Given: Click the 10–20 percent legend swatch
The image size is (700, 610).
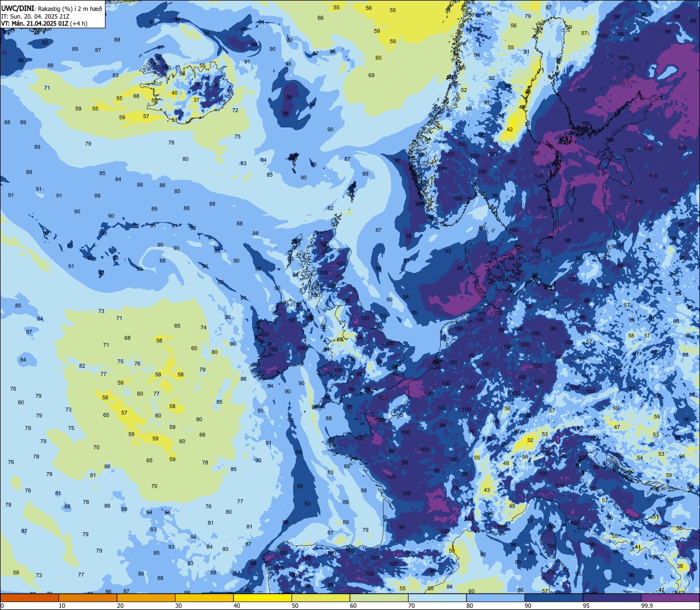Looking at the screenshot, I should [x=87, y=597].
